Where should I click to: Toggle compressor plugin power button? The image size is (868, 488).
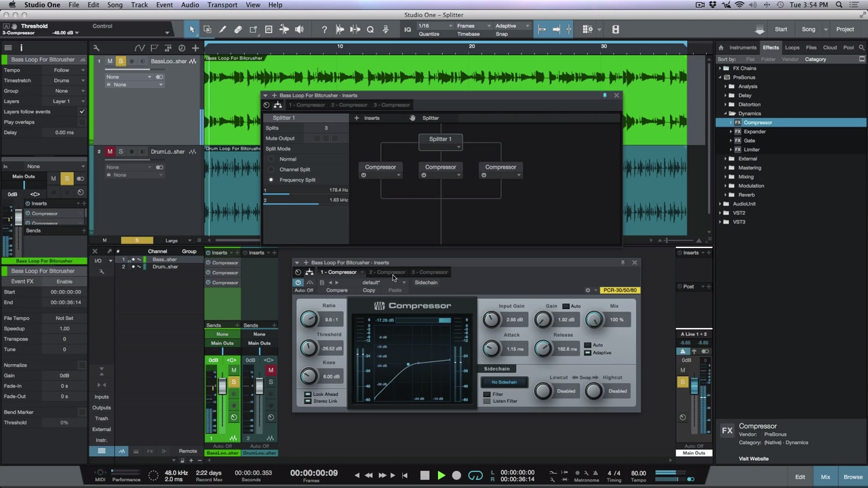click(x=298, y=282)
